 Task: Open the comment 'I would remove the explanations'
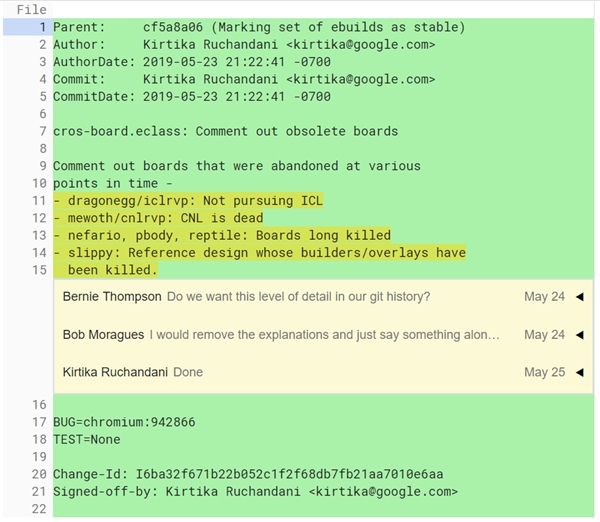[x=324, y=335]
